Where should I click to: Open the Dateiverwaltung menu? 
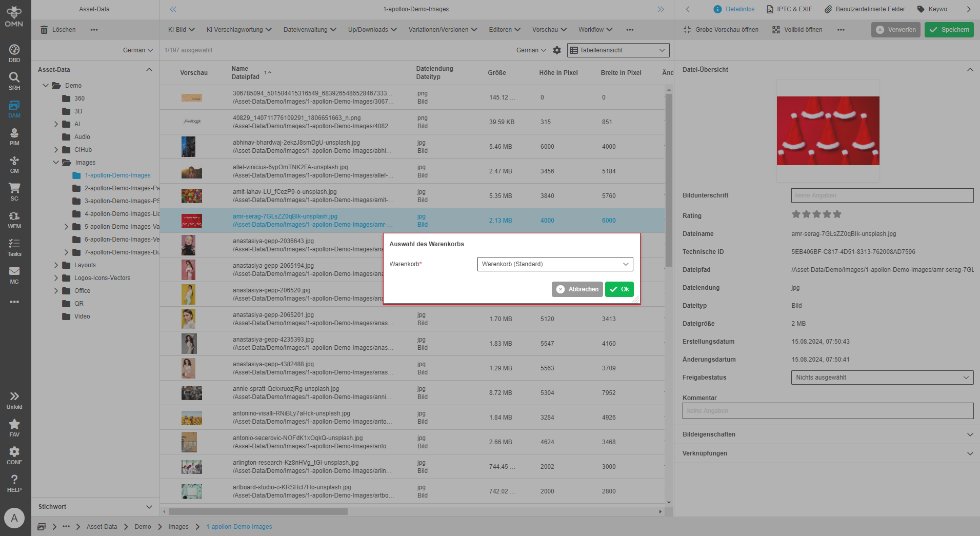[310, 30]
